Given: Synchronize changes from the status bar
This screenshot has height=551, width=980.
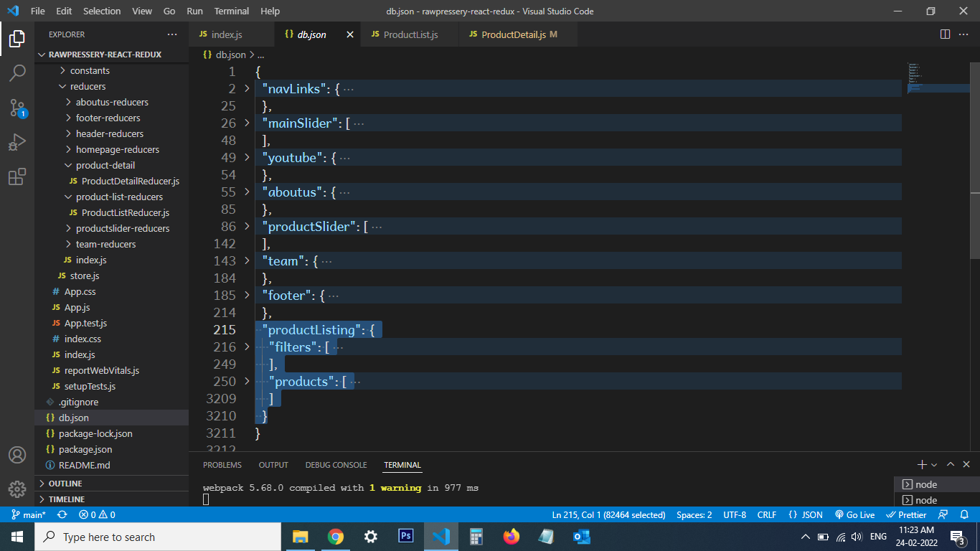Looking at the screenshot, I should pyautogui.click(x=62, y=515).
